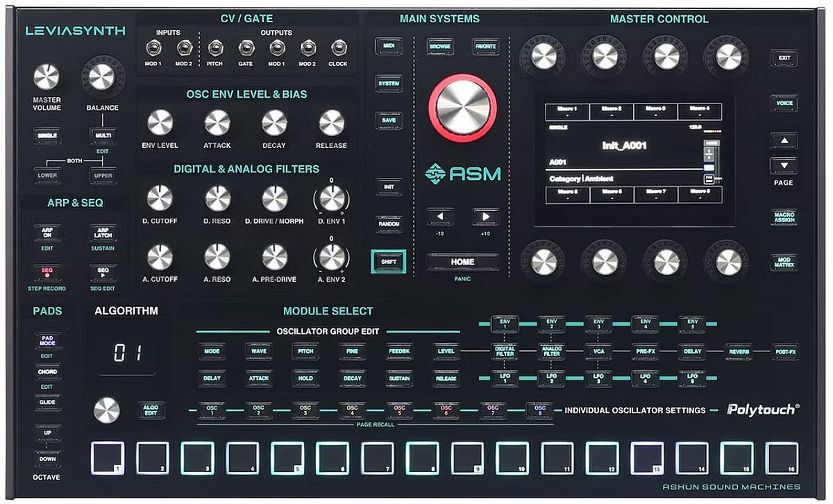Open the MOD MATRIX page
The image size is (833, 504).
click(784, 262)
